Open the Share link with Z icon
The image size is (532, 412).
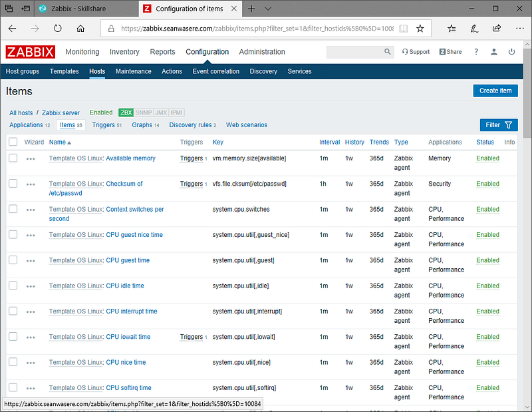(x=451, y=52)
